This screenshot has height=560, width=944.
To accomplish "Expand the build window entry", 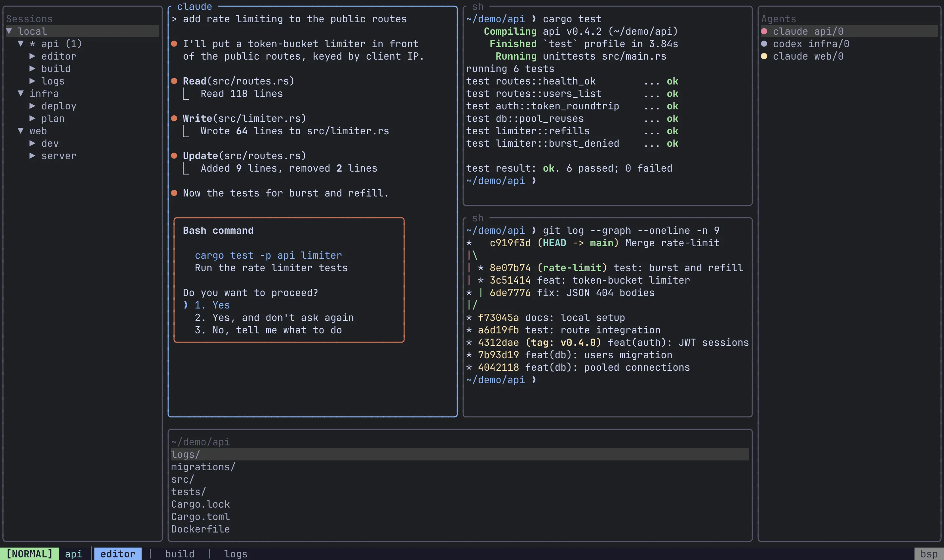I will pyautogui.click(x=32, y=69).
